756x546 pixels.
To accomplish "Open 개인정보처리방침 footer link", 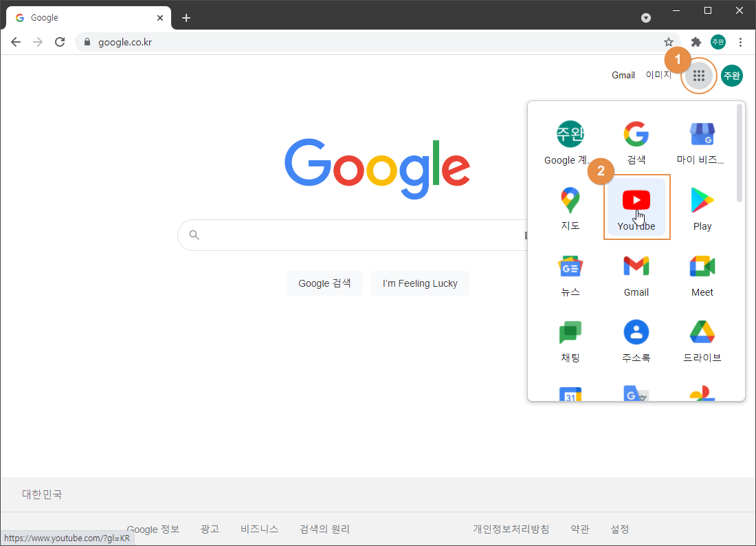I will (x=511, y=529).
